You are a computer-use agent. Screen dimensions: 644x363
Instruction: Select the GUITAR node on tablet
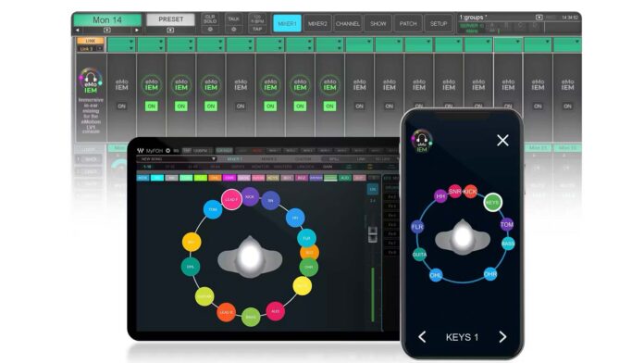click(x=204, y=296)
